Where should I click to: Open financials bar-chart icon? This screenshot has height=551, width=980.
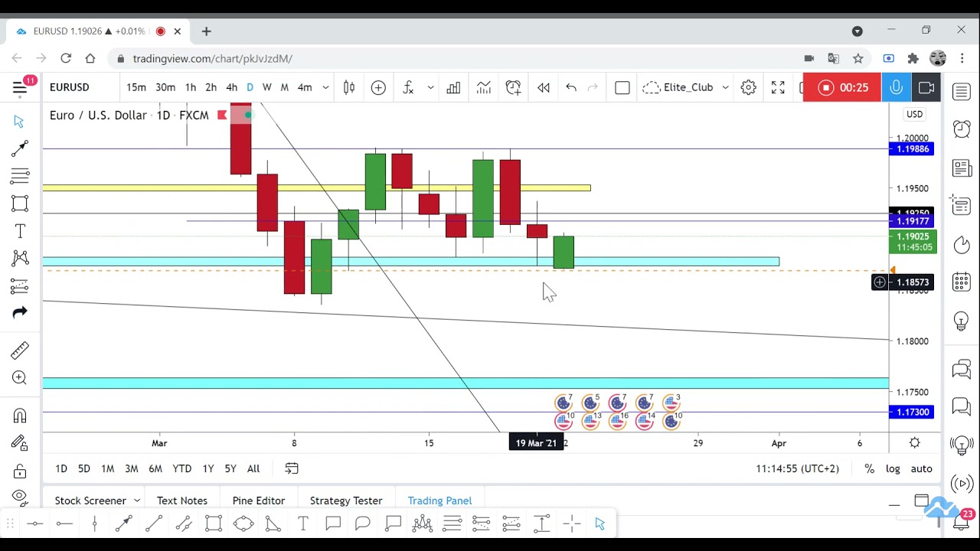453,87
